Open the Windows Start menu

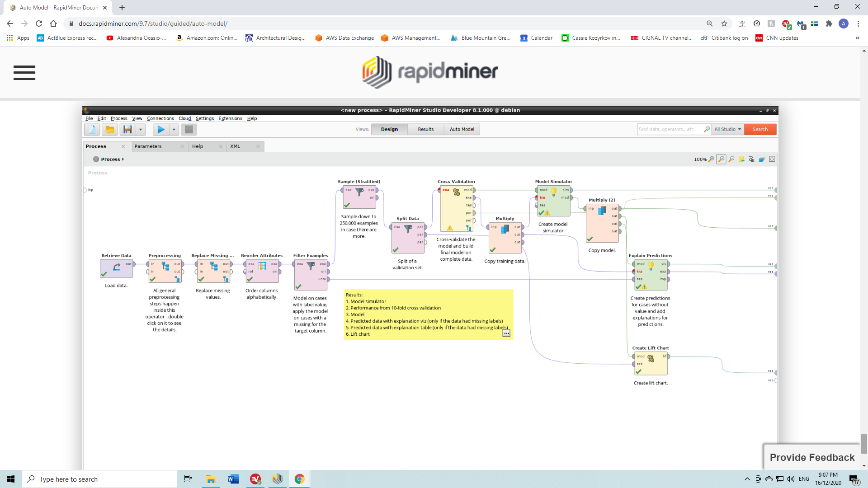click(x=11, y=479)
